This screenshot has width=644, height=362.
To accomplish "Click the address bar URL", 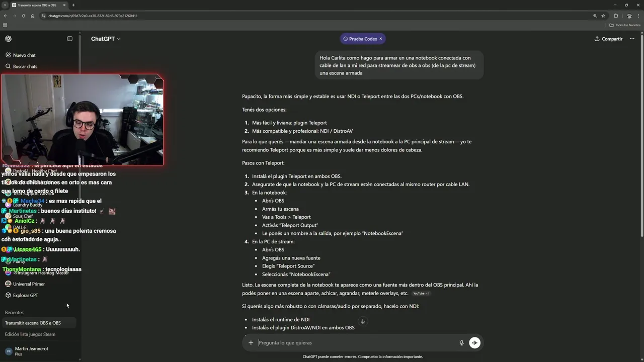I will pyautogui.click(x=93, y=16).
